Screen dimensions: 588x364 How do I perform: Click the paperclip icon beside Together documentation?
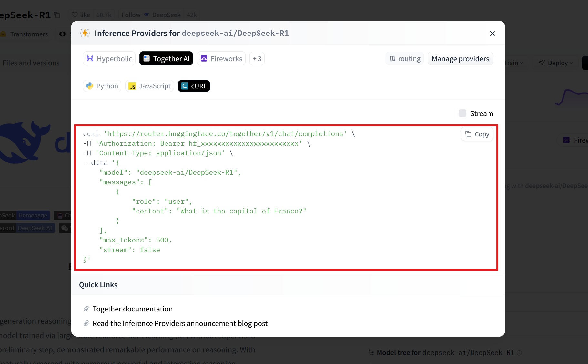click(x=86, y=309)
